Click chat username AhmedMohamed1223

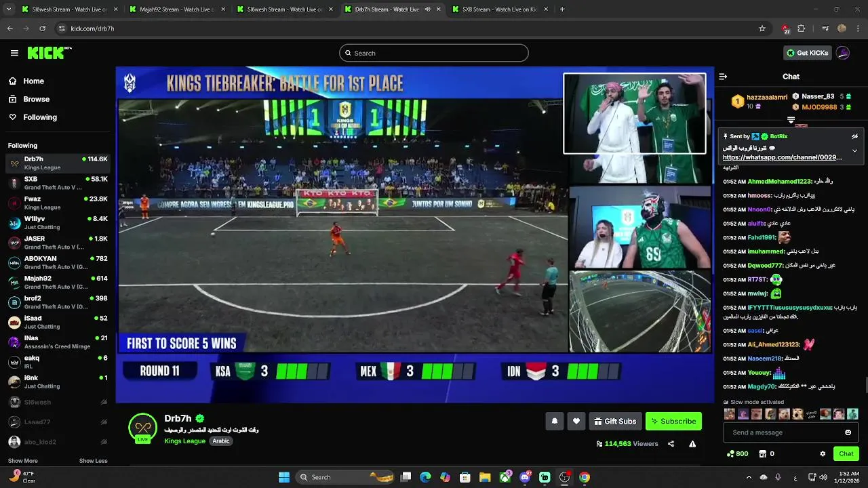click(779, 181)
